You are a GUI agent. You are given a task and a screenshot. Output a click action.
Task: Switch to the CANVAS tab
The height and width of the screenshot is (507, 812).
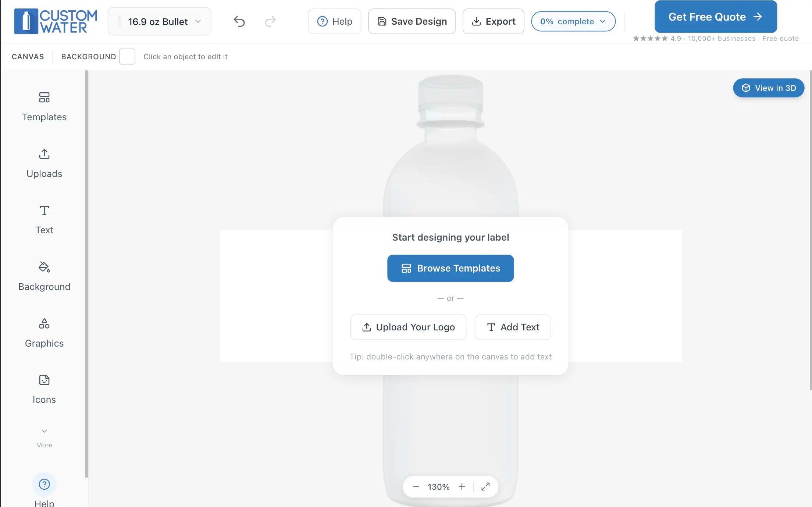click(28, 56)
